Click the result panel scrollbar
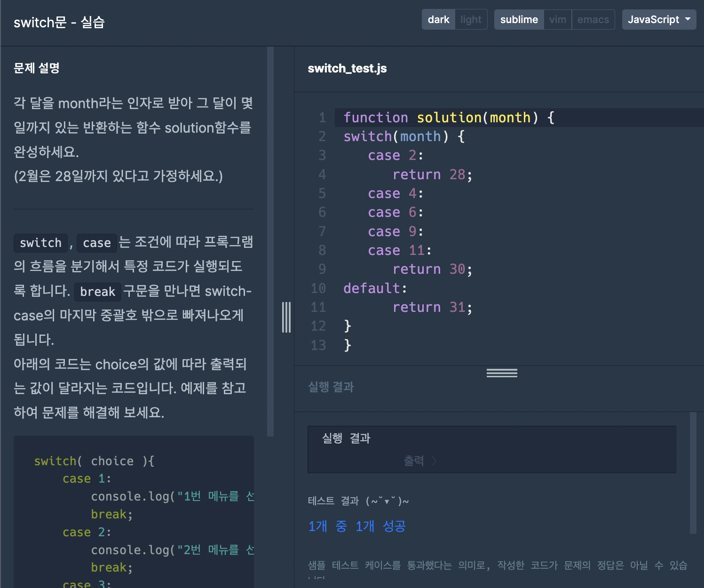This screenshot has height=588, width=704. point(693,473)
